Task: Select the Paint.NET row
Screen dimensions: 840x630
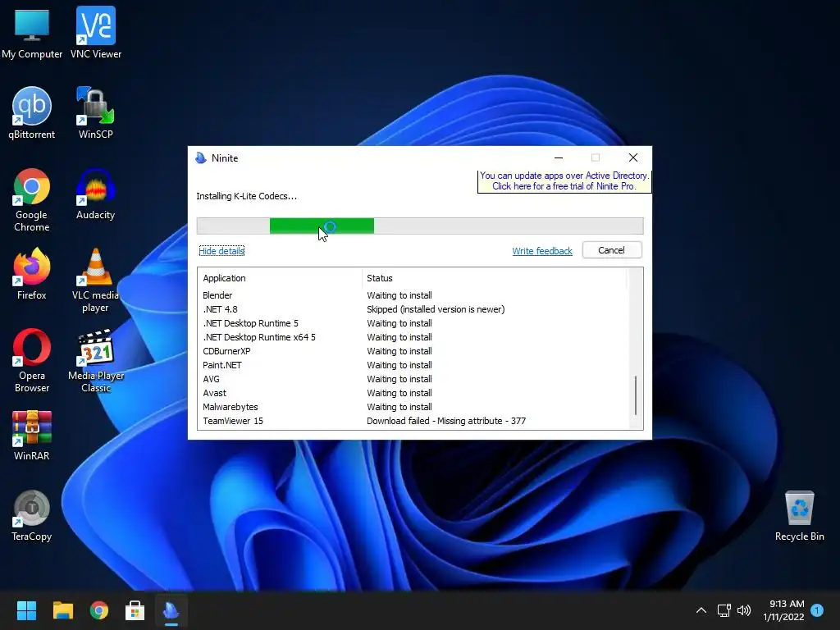Action: (413, 365)
